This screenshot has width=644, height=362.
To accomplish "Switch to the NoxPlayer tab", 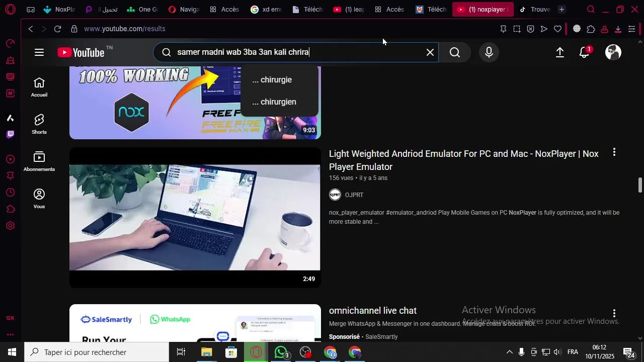I will [59, 10].
